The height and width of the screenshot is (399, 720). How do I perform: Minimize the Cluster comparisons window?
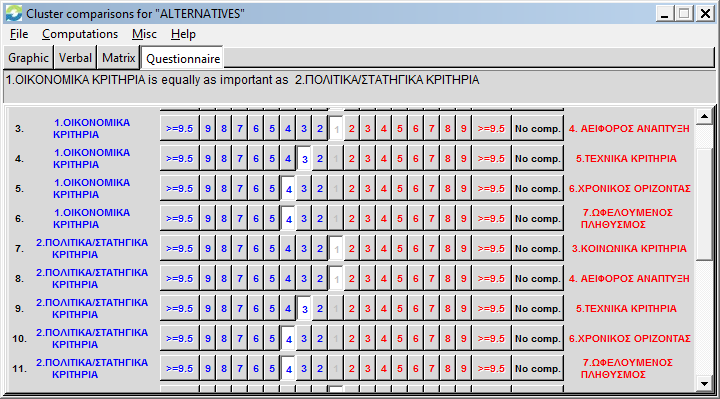click(664, 14)
